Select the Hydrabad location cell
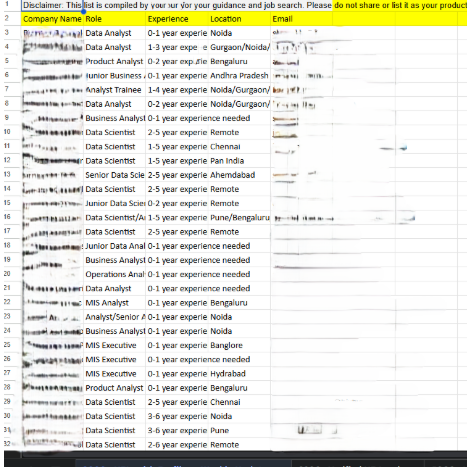 coord(239,374)
